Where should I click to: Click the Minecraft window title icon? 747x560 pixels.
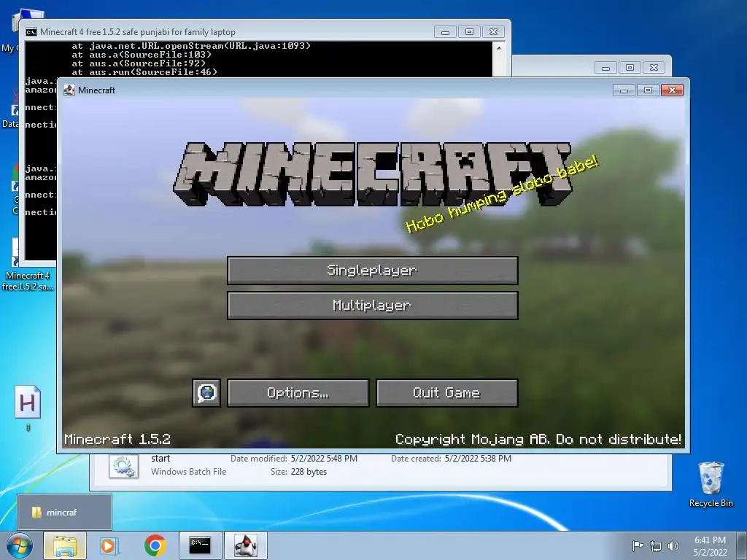tap(69, 90)
